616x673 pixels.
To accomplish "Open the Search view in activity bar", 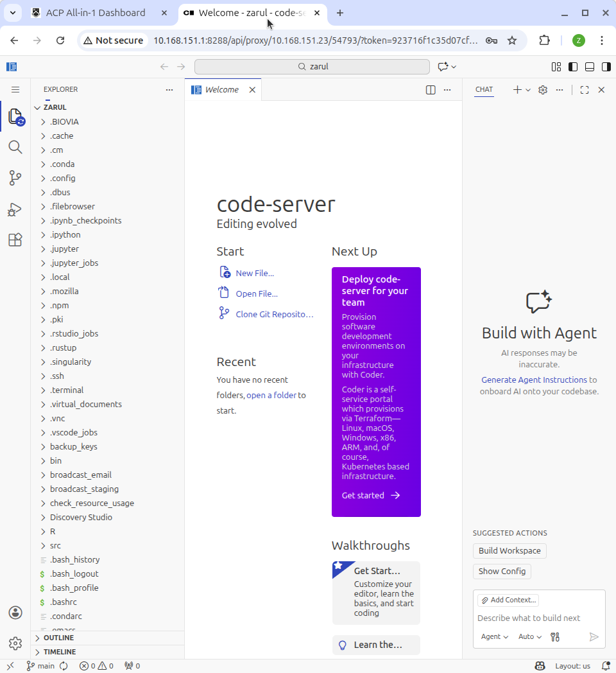I will [x=15, y=147].
